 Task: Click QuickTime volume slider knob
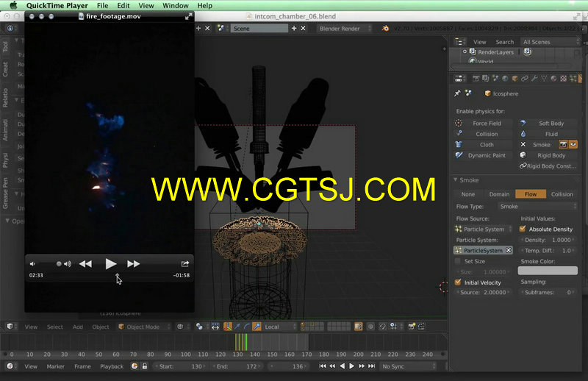point(59,264)
